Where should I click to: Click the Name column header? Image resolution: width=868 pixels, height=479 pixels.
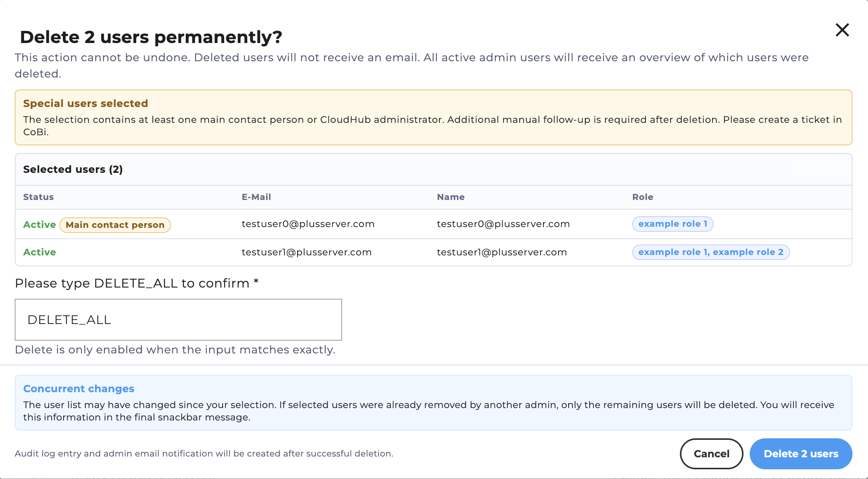pos(451,197)
